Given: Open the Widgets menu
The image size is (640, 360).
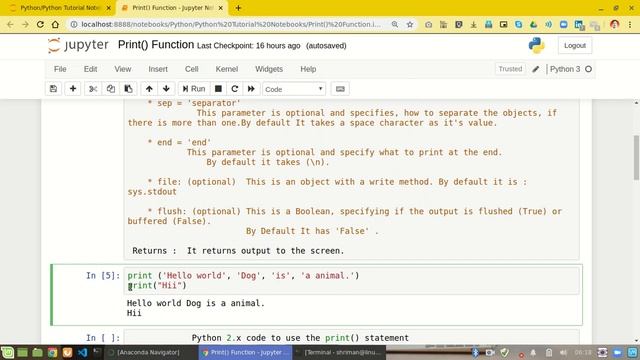Looking at the screenshot, I should (269, 69).
